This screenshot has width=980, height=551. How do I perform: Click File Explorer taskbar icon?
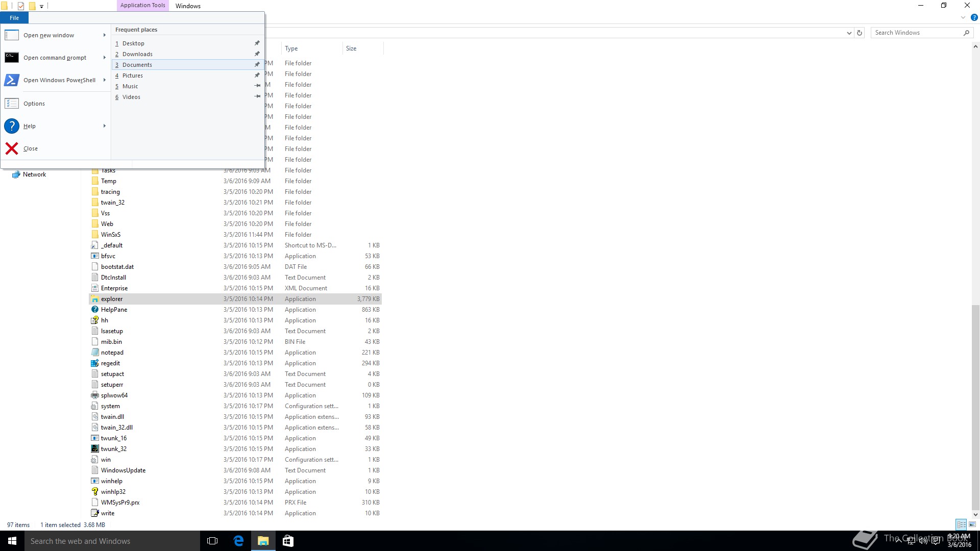pyautogui.click(x=263, y=541)
